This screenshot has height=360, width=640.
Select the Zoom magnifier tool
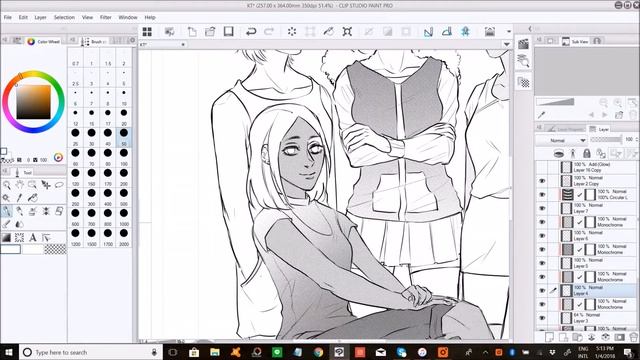point(7,185)
